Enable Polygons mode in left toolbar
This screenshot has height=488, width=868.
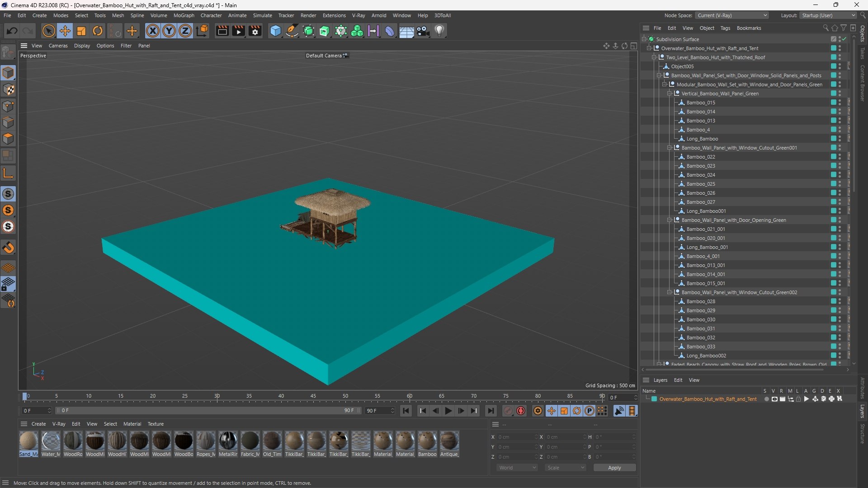pos(8,139)
